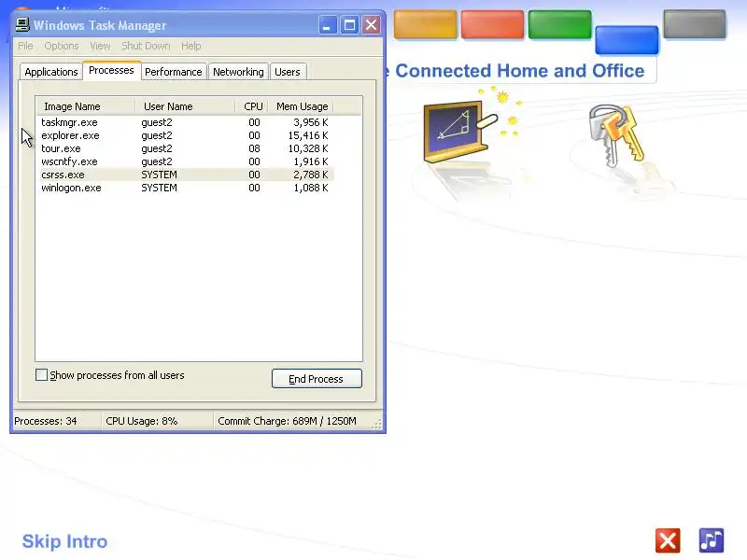Click the End Process button
This screenshot has width=747, height=560.
[x=317, y=379]
